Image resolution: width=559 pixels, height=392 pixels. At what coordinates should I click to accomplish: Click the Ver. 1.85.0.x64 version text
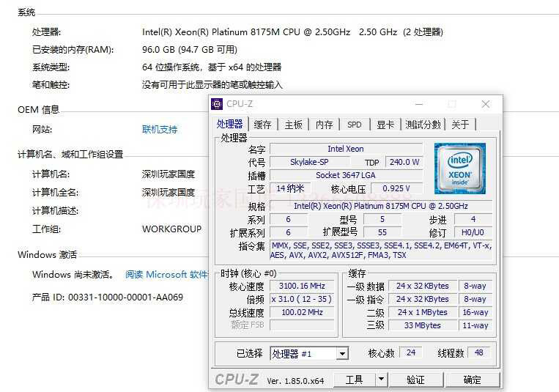(295, 381)
